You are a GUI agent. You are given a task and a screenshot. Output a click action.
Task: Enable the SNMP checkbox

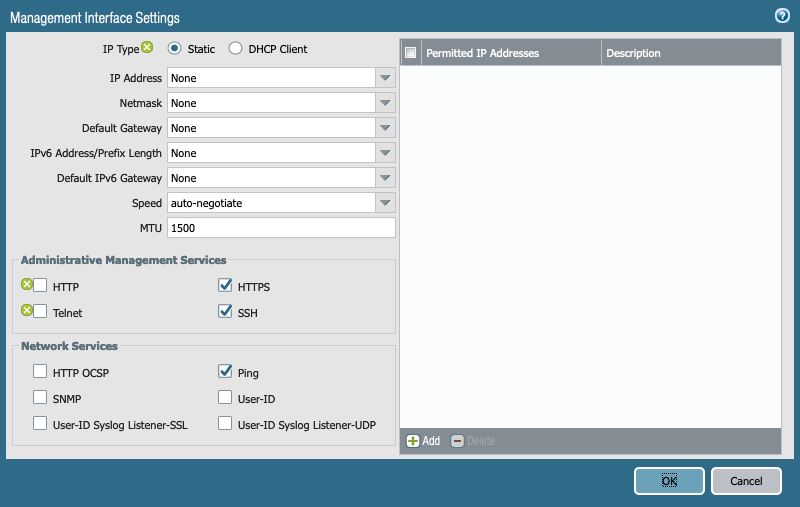40,398
